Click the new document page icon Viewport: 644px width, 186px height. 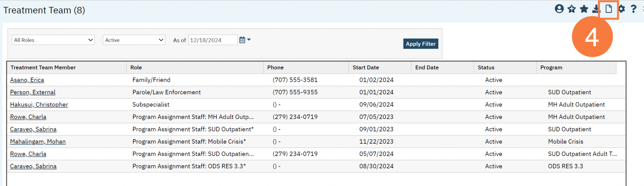[x=609, y=9]
